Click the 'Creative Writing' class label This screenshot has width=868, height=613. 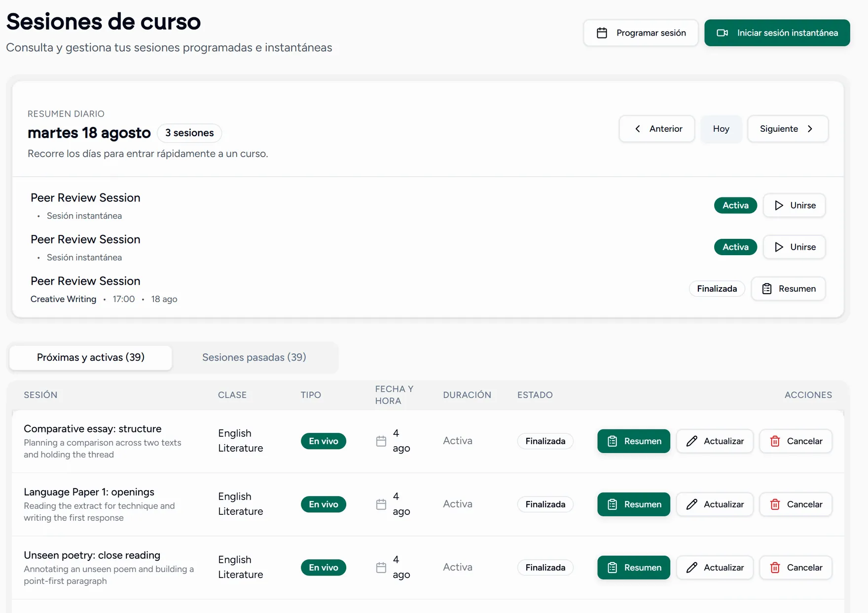click(63, 299)
